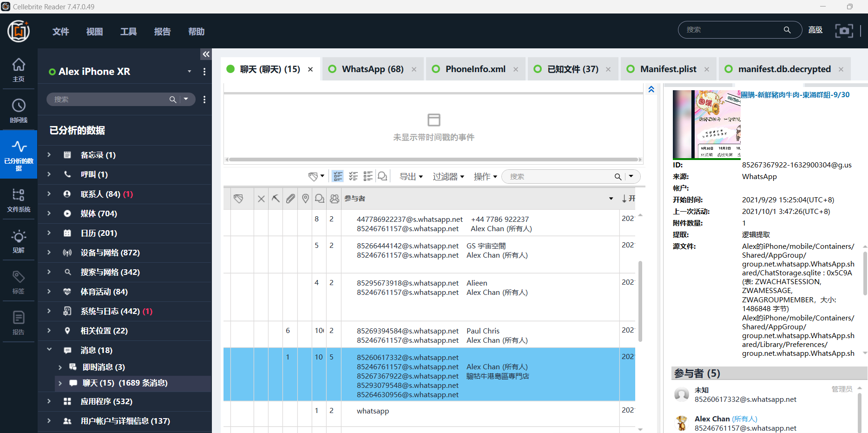Sort by the message count bubble column
Screen dimensions: 868x433
(320, 199)
